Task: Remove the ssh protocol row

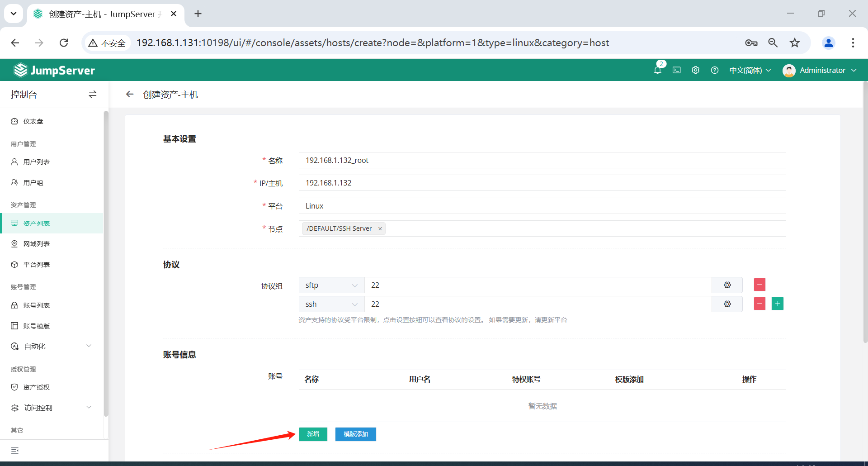Action: point(759,304)
